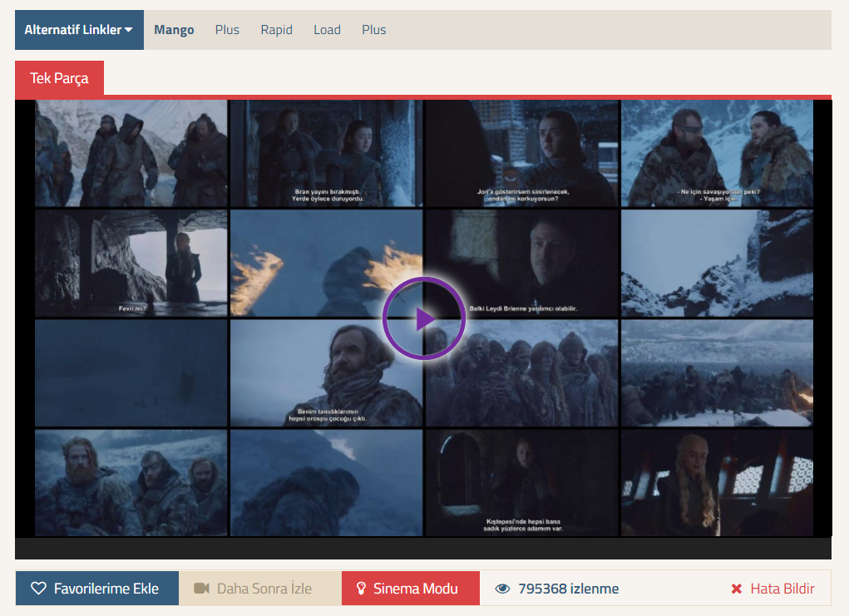Click thumbnail with subtitle 'Fevri mi?'
This screenshot has height=616, width=849.
[x=131, y=263]
